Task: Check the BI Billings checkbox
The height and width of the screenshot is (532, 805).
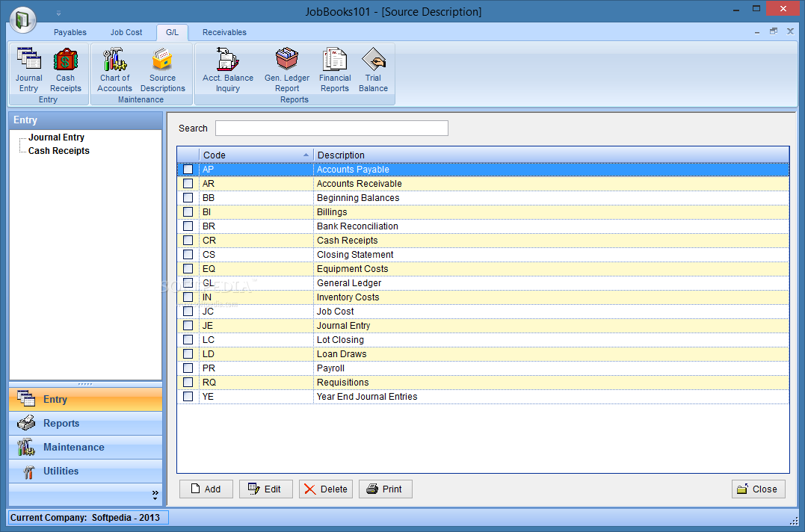Action: [x=188, y=212]
